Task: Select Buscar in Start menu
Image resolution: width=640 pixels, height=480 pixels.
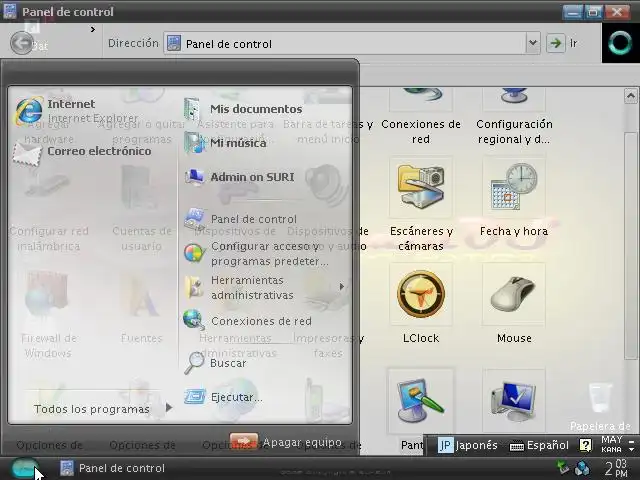Action: tap(228, 363)
